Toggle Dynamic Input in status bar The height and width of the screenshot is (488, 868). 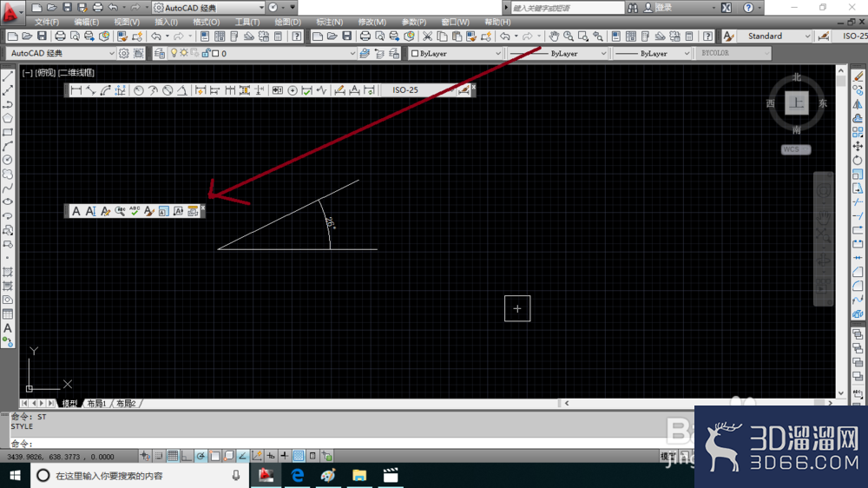(x=271, y=457)
